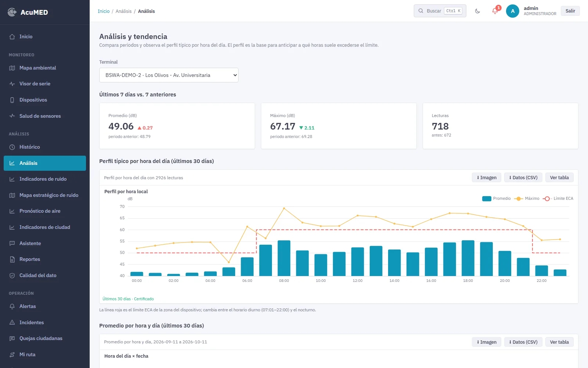Click the AcuMED logo icon
This screenshot has width=588, height=368.
click(x=12, y=12)
